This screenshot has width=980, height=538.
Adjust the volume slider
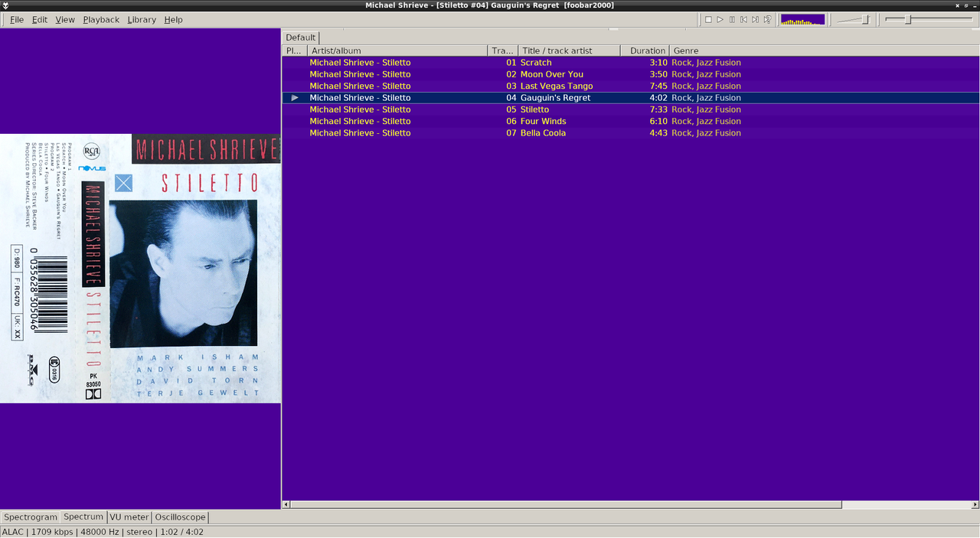(x=854, y=19)
